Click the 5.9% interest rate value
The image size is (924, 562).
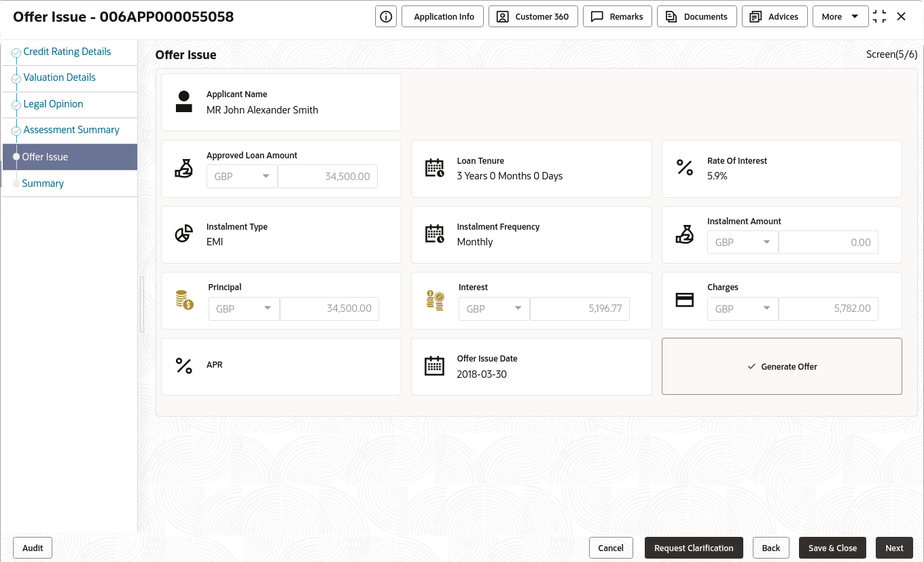[x=717, y=176]
